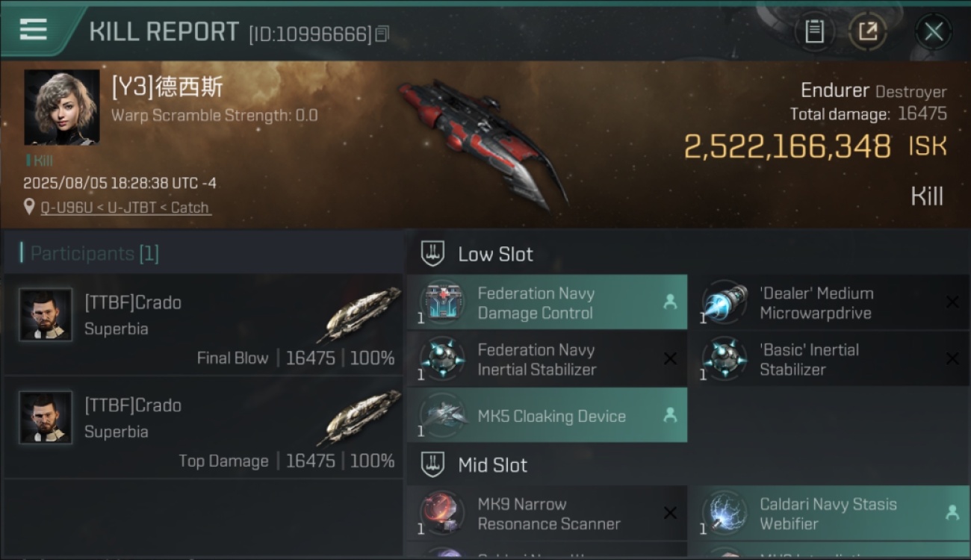Close the kill report window

click(x=934, y=31)
